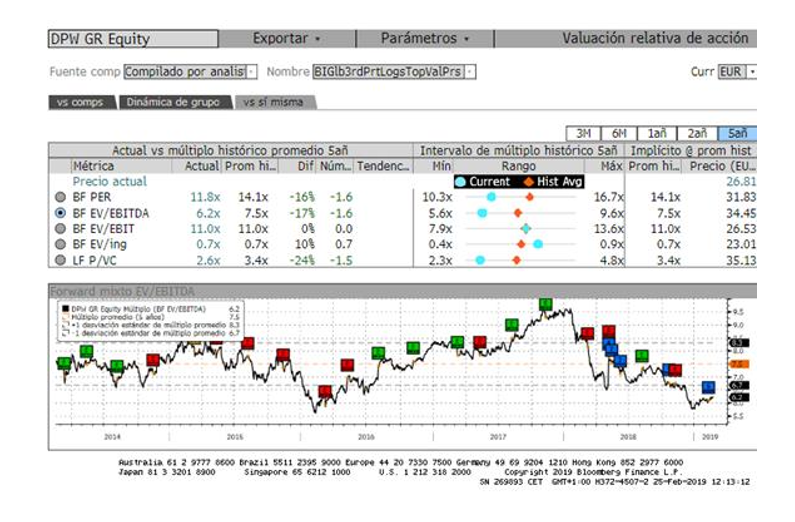Click the BF PER current cyan range dot
Screen dimensions: 795x522
pyautogui.click(x=491, y=197)
